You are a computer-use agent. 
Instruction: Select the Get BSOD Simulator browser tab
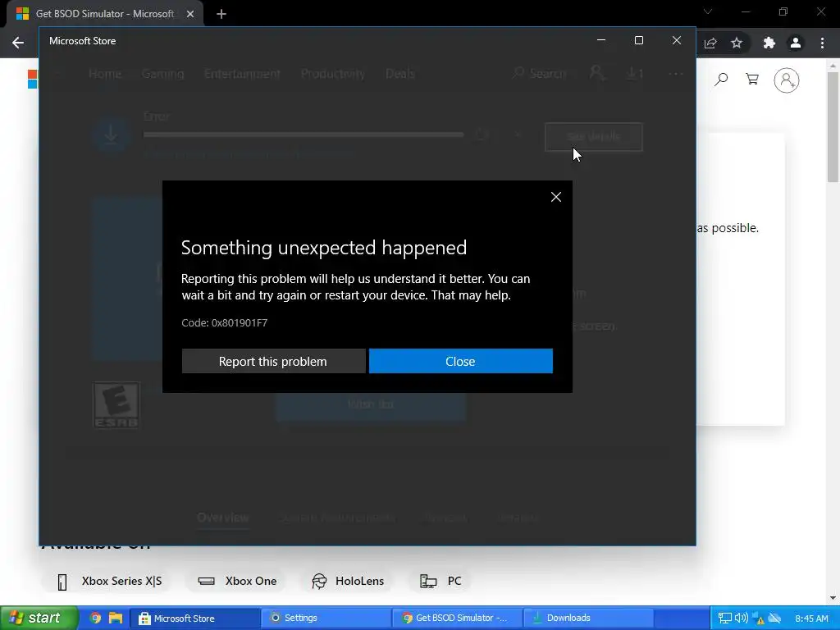(x=104, y=14)
